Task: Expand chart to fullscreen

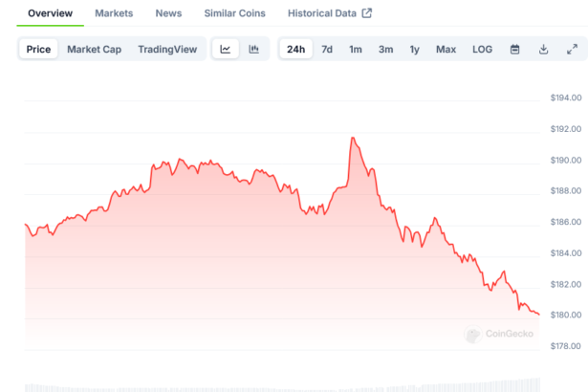Action: click(x=572, y=50)
